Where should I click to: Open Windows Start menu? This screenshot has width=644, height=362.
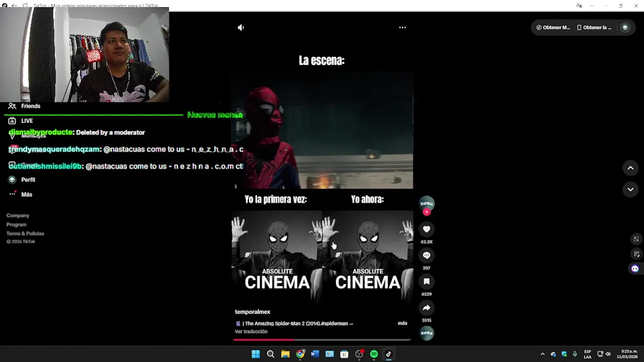(x=256, y=354)
